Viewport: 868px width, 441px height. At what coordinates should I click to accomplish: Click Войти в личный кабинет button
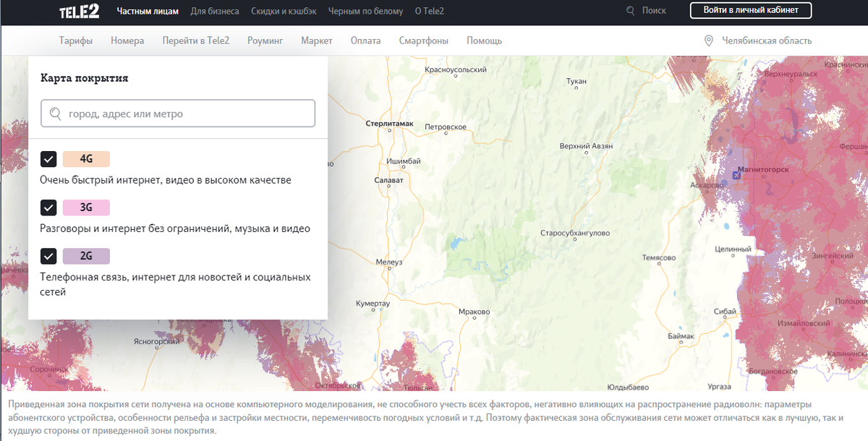point(751,10)
